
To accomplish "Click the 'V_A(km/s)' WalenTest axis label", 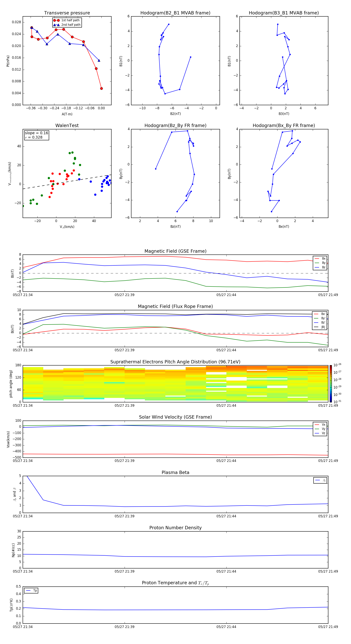I will (x=67, y=227).
